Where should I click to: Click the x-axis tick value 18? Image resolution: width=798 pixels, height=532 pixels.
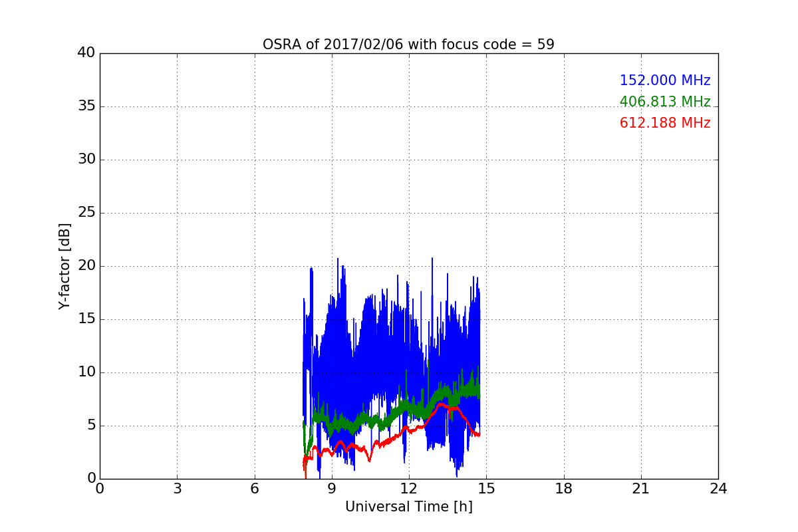[564, 489]
